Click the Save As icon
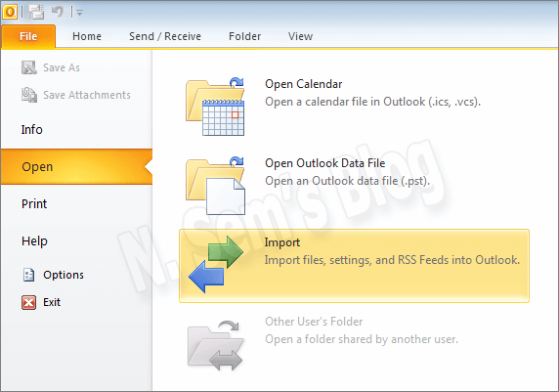This screenshot has width=559, height=392. pos(29,67)
